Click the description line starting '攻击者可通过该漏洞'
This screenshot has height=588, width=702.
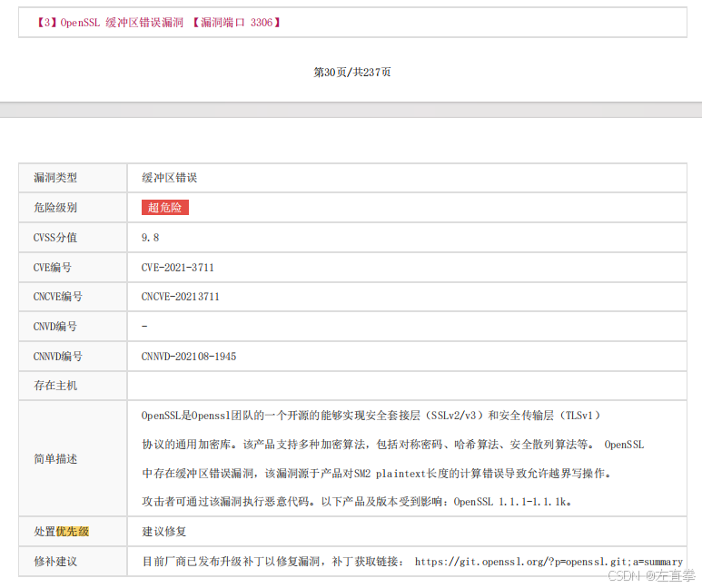[357, 502]
